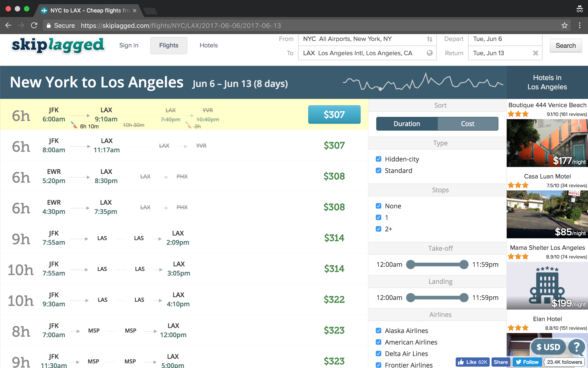Open the Chrome three-dot menu
The height and width of the screenshot is (368, 588).
580,25
